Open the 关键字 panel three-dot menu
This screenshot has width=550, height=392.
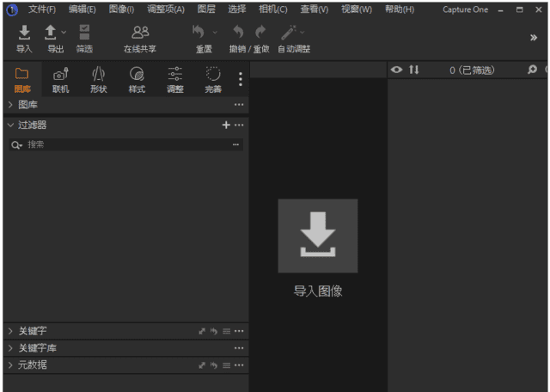click(239, 331)
